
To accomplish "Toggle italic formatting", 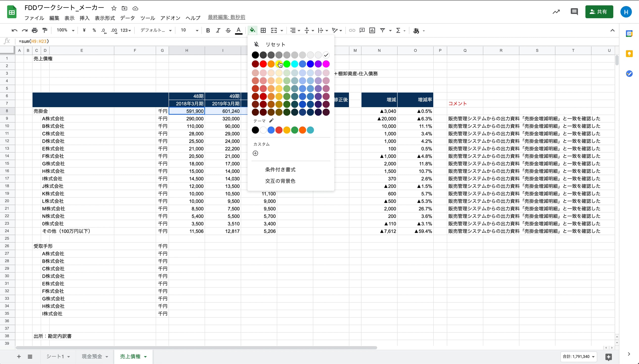I will point(218,30).
